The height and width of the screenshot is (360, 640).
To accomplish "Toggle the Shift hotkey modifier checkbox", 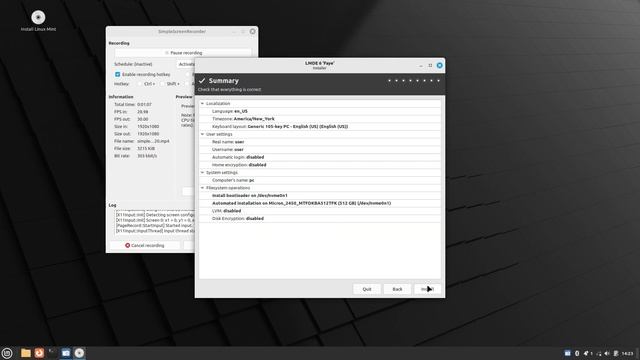I will tap(162, 84).
